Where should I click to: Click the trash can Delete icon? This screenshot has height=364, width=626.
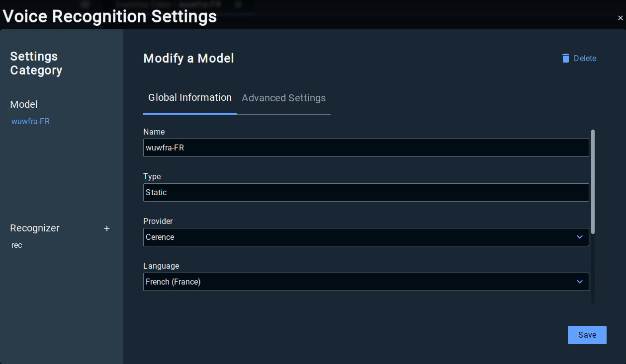tap(565, 58)
